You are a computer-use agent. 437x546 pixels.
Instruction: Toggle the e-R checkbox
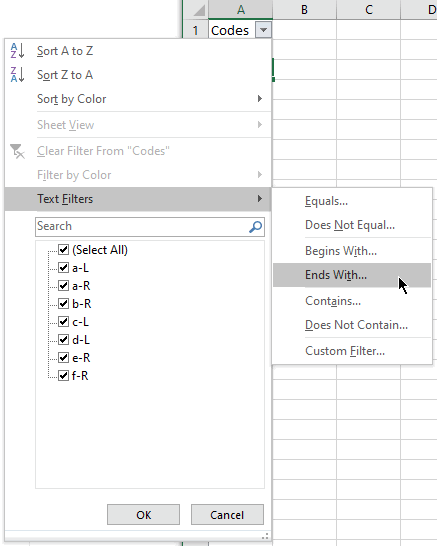pos(63,358)
